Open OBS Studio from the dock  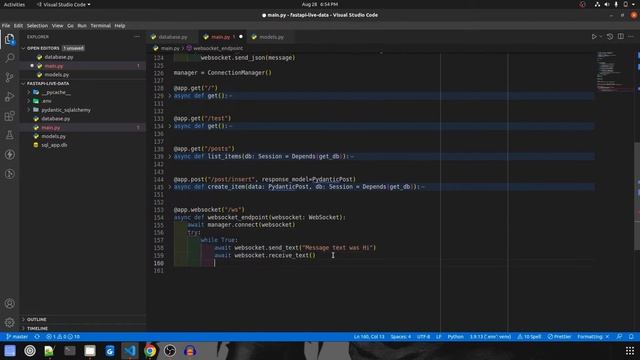click(170, 351)
